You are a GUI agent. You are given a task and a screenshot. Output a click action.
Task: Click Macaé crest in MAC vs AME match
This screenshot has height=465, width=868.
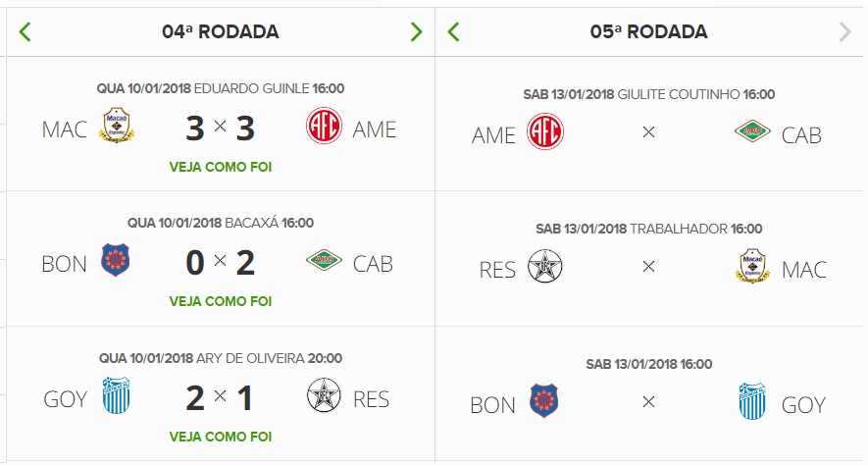116,128
